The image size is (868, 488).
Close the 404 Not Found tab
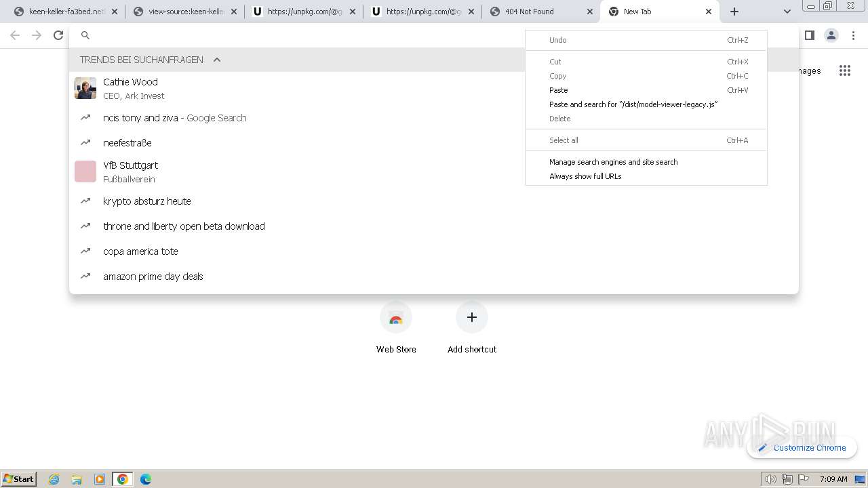click(589, 12)
